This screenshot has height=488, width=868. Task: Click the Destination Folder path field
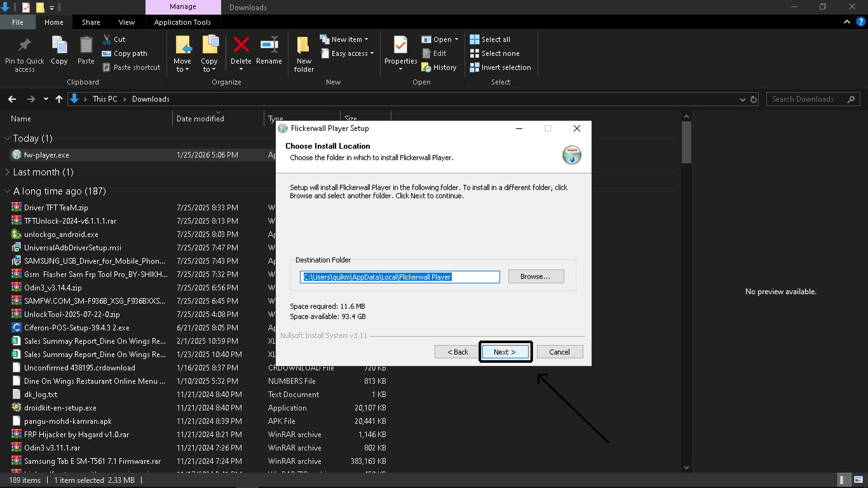click(400, 277)
